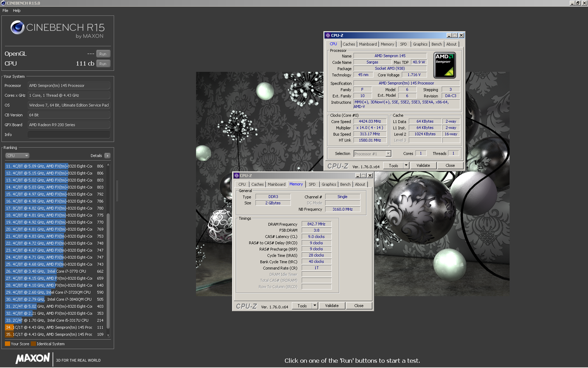Open the CPU ranking type dropdown

point(17,156)
